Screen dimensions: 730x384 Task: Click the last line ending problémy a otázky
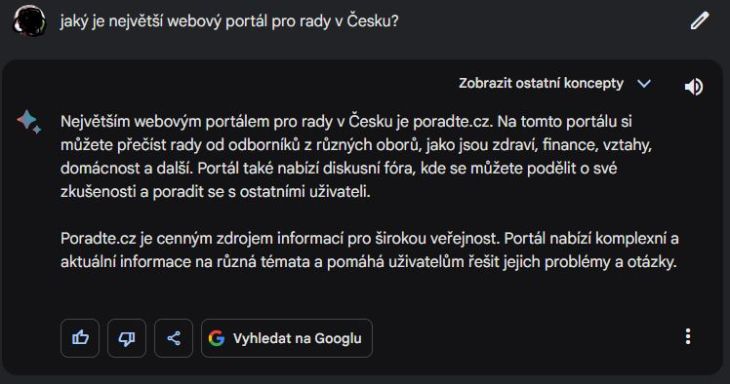368,262
